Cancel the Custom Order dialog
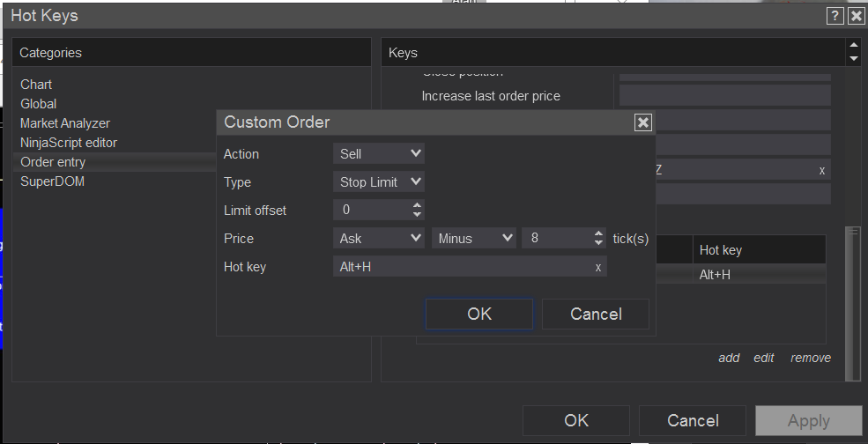This screenshot has height=444, width=868. [x=596, y=314]
